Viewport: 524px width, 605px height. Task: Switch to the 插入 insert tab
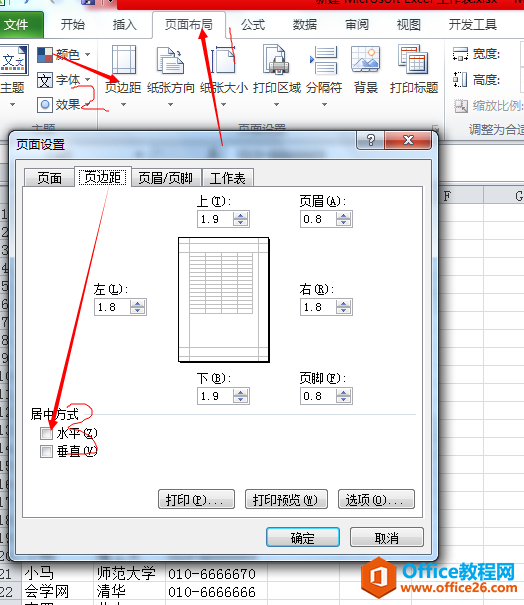pyautogui.click(x=124, y=25)
